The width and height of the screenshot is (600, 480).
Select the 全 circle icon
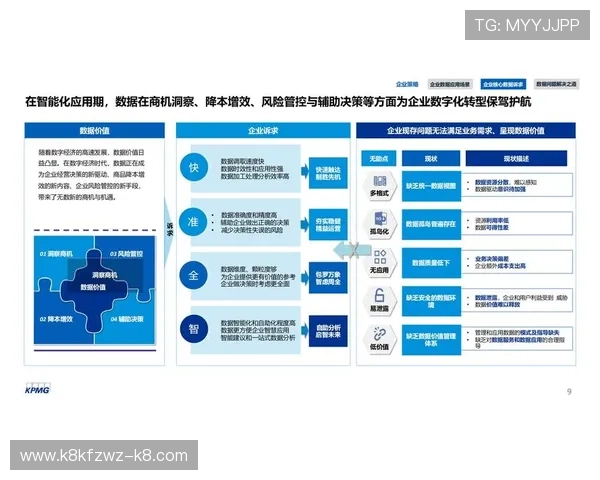[x=194, y=275]
